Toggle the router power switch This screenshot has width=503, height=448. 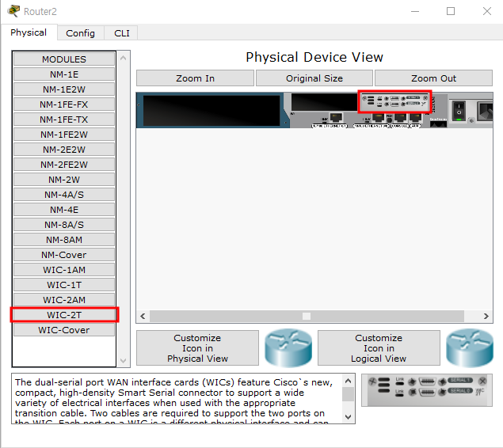459,110
